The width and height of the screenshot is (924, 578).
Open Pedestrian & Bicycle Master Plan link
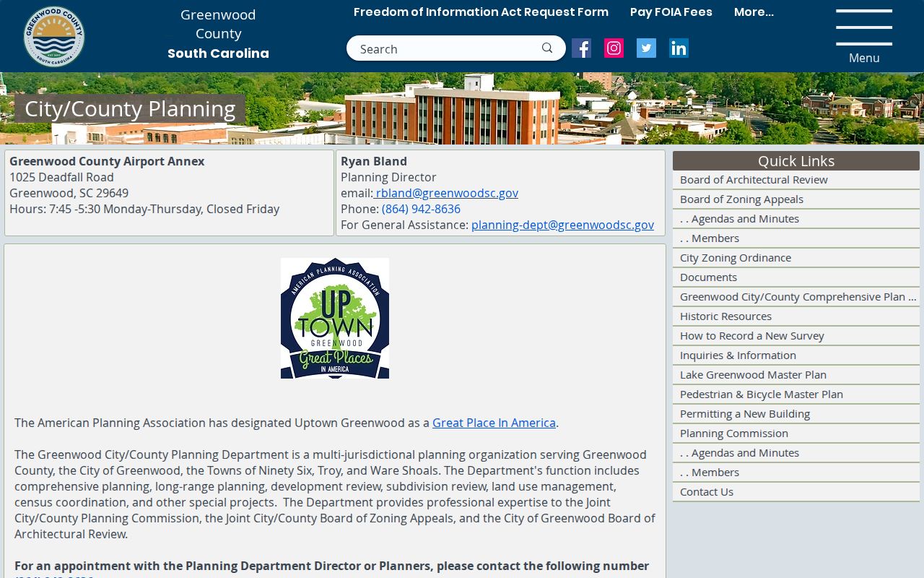point(796,394)
